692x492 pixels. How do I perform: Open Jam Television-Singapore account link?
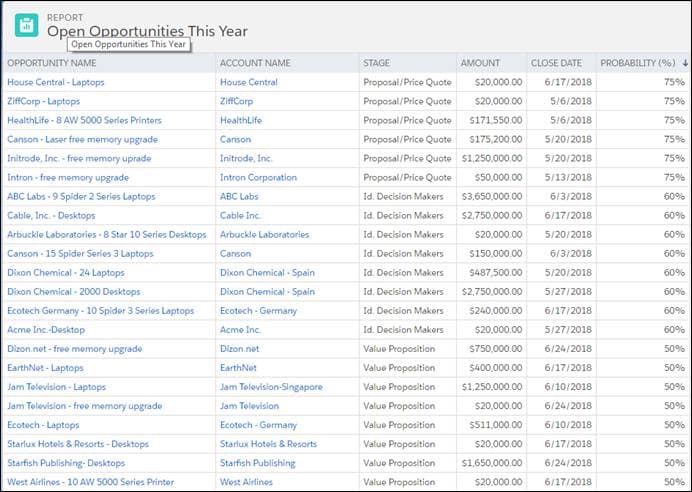point(271,387)
